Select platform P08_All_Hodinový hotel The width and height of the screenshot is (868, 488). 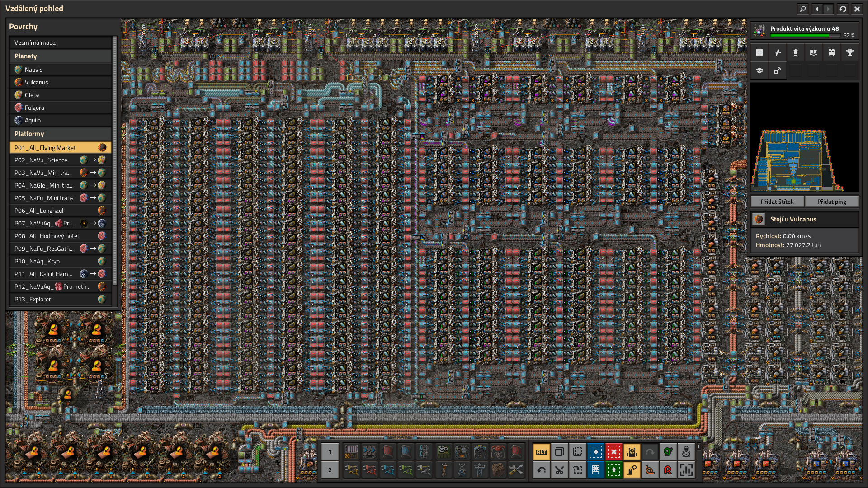[x=61, y=236]
